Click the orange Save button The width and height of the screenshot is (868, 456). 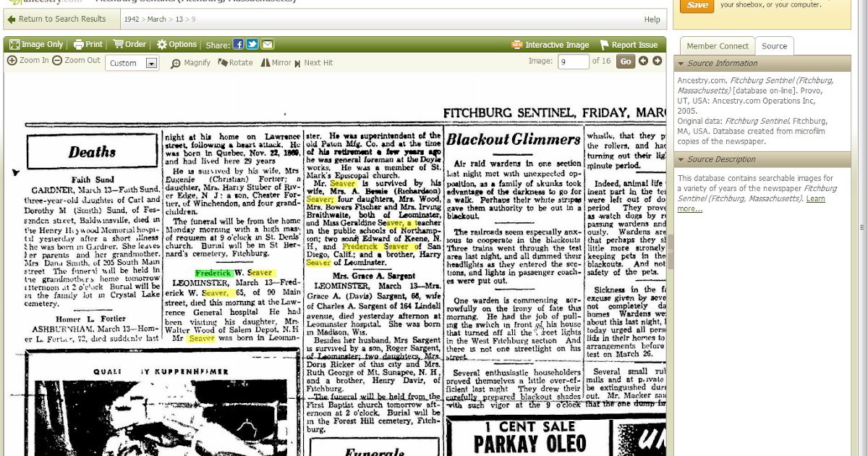pos(697,5)
